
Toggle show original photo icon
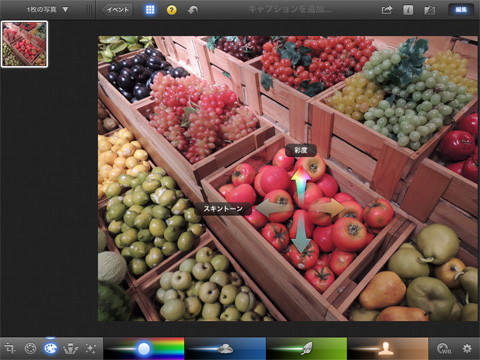coord(429,10)
